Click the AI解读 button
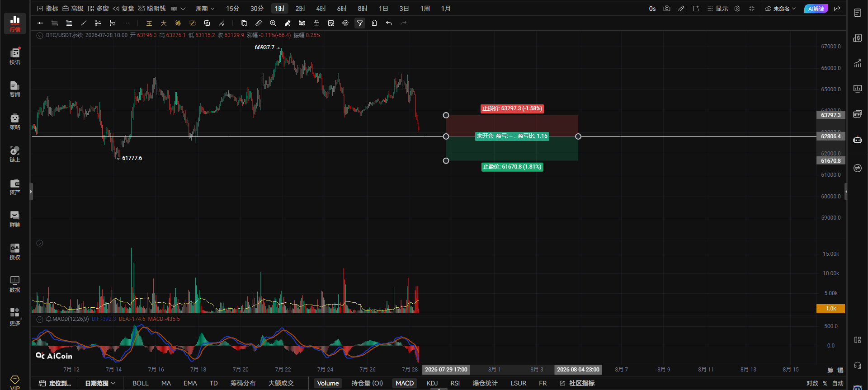This screenshot has height=390, width=868. tap(816, 9)
